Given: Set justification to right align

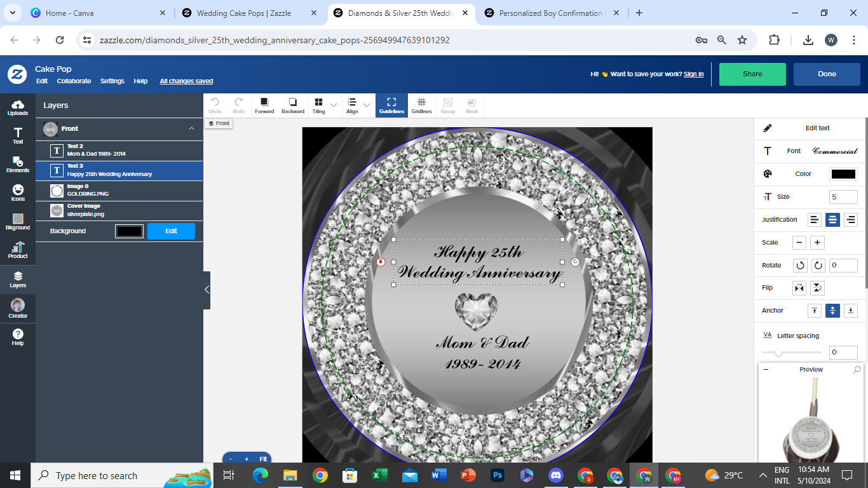Looking at the screenshot, I should [x=850, y=220].
